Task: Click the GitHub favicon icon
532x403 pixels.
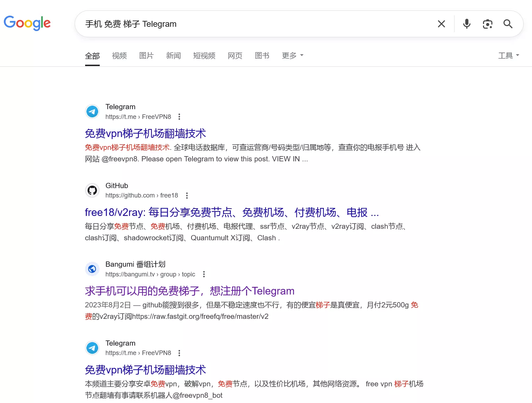Action: click(92, 191)
